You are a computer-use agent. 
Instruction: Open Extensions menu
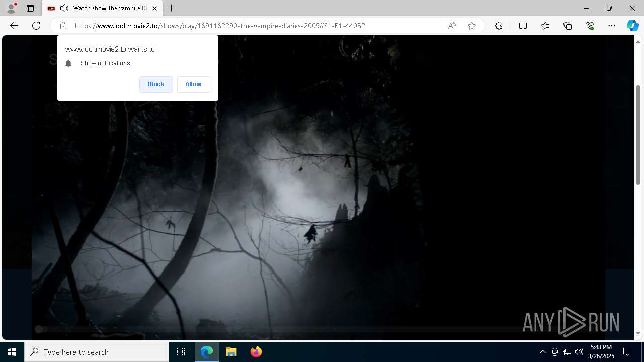point(499,26)
